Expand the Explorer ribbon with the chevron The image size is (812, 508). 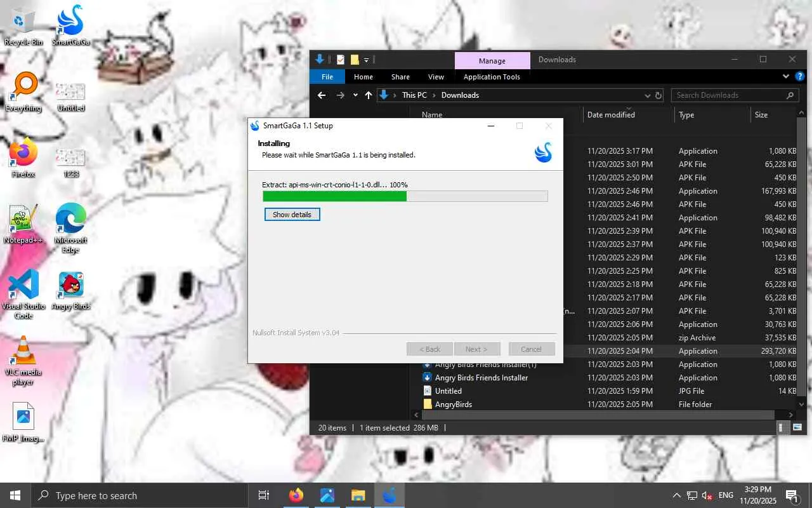pos(786,77)
